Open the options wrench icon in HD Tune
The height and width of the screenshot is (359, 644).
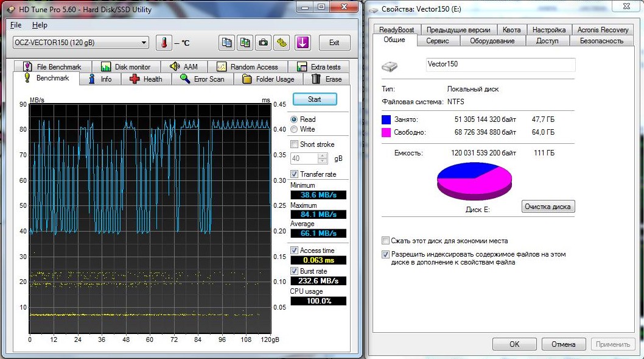(282, 43)
